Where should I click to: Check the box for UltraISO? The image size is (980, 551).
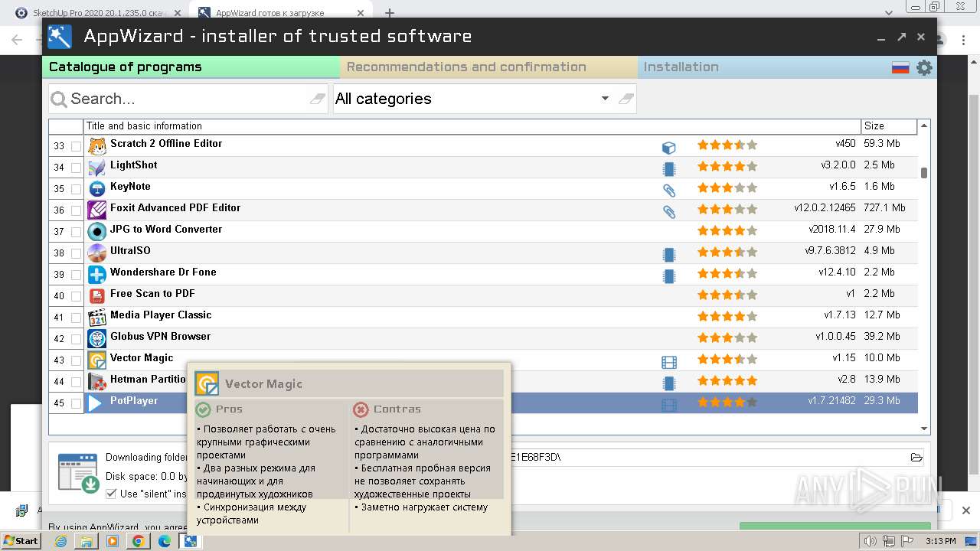(x=76, y=253)
